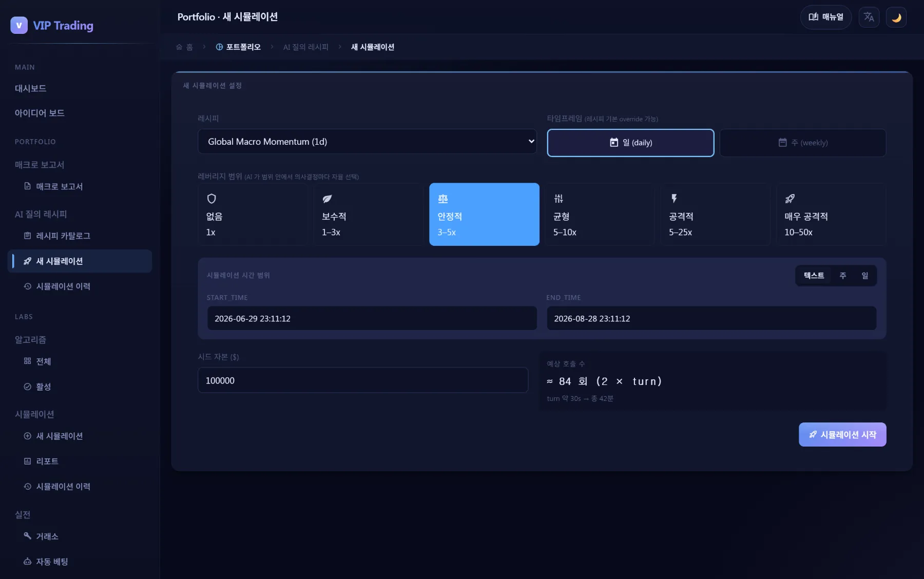Open the language translation icon
Image resolution: width=924 pixels, height=579 pixels.
[x=869, y=17]
